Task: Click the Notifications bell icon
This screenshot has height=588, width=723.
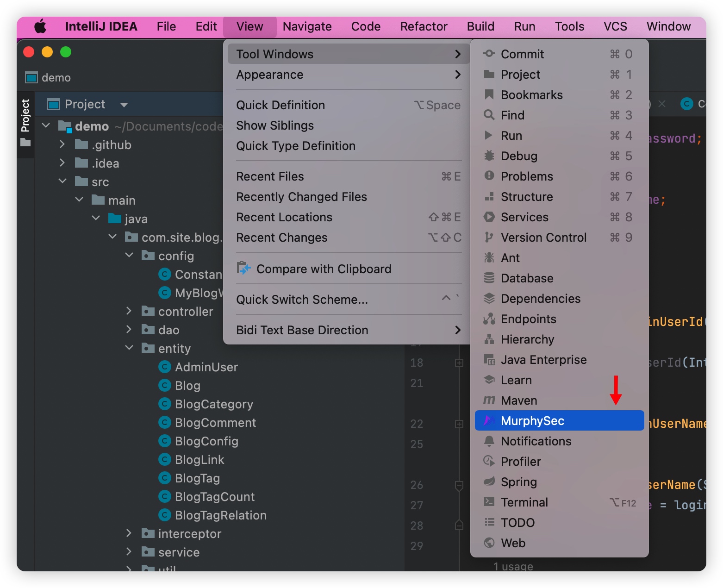Action: click(489, 441)
